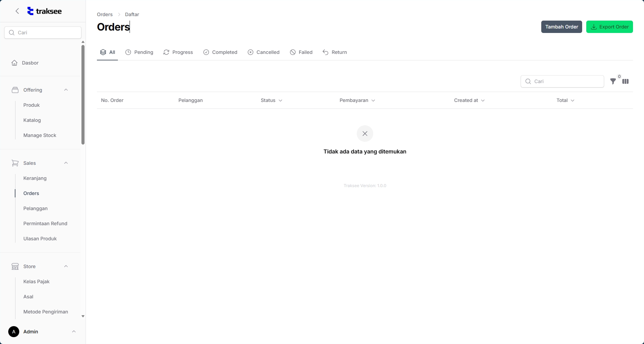Open the Cancelled orders tab
The width and height of the screenshot is (644, 344).
click(264, 52)
